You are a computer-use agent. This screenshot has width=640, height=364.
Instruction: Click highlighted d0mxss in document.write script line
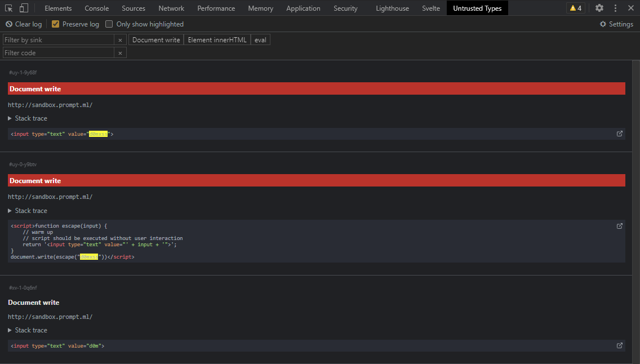point(89,257)
